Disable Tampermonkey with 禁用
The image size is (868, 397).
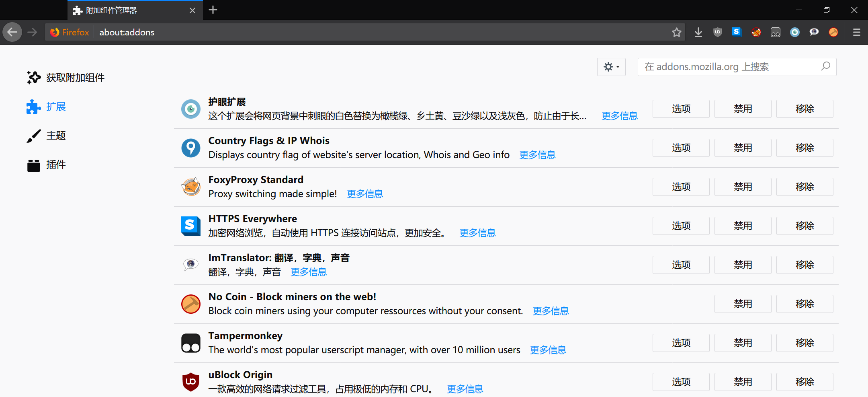pos(743,343)
